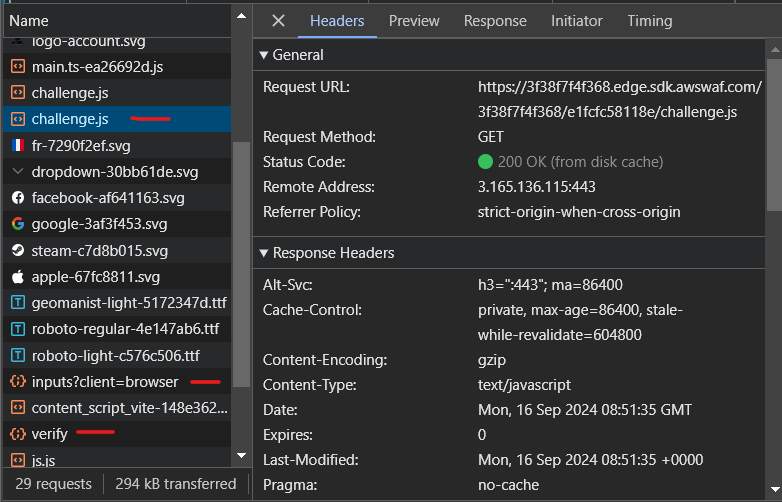
Task: Click the Cache-Control header value
Action: 580,322
